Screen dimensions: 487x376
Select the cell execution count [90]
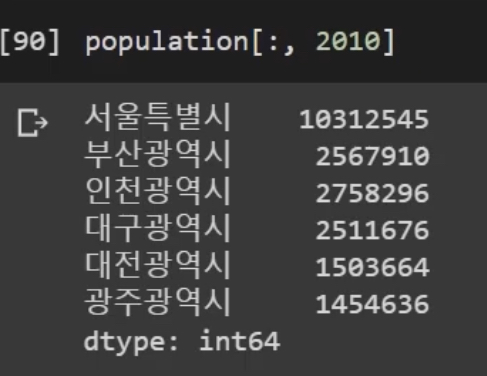[30, 42]
